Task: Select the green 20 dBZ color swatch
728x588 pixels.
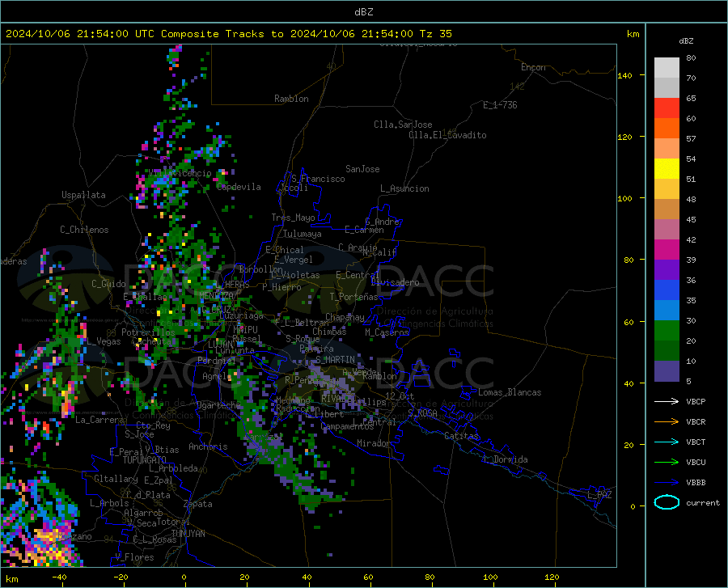Action: click(x=667, y=331)
